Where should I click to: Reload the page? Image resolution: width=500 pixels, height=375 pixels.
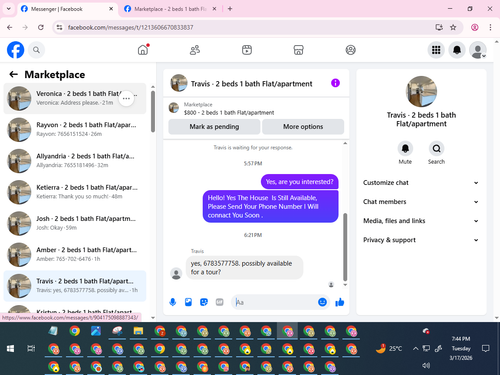[x=41, y=27]
